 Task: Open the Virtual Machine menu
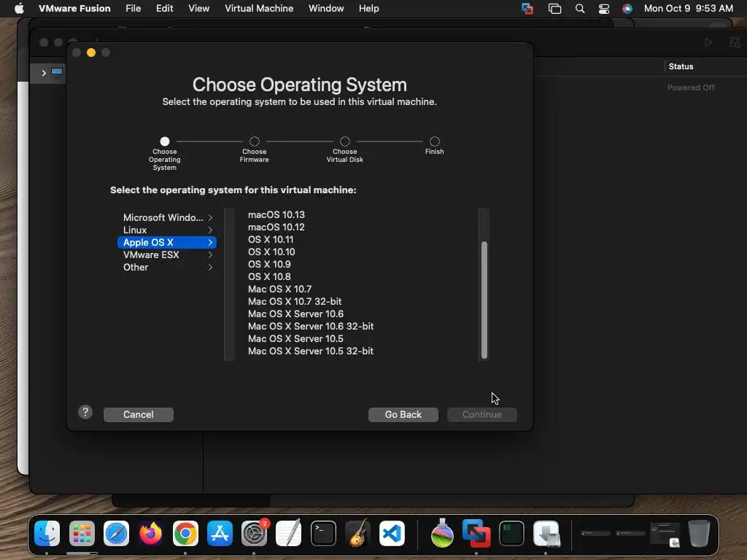tap(259, 9)
